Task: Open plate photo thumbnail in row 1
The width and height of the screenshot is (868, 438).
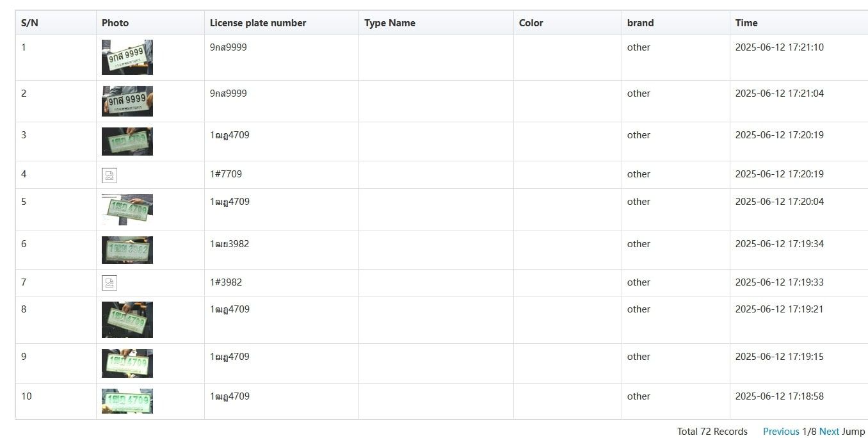Action: [x=127, y=57]
